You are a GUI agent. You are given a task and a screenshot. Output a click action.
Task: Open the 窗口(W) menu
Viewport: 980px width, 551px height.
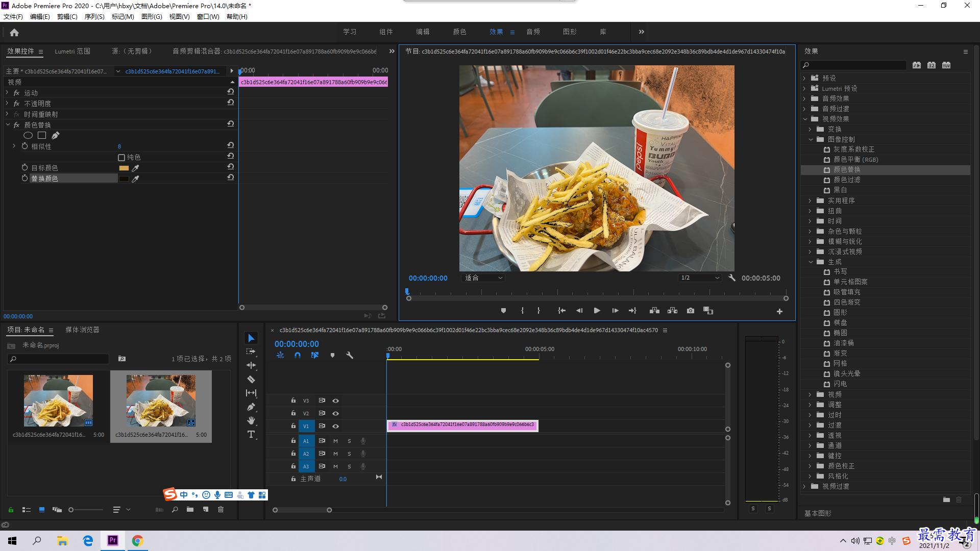208,16
